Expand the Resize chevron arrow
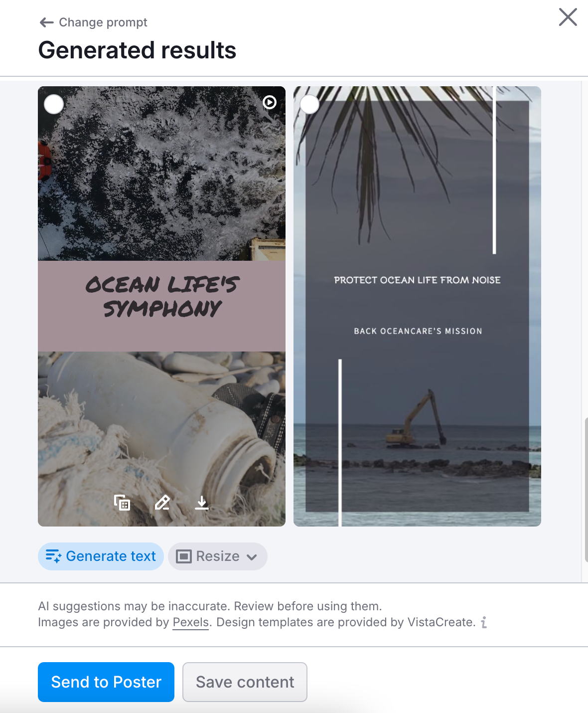The height and width of the screenshot is (713, 588). [x=252, y=557]
